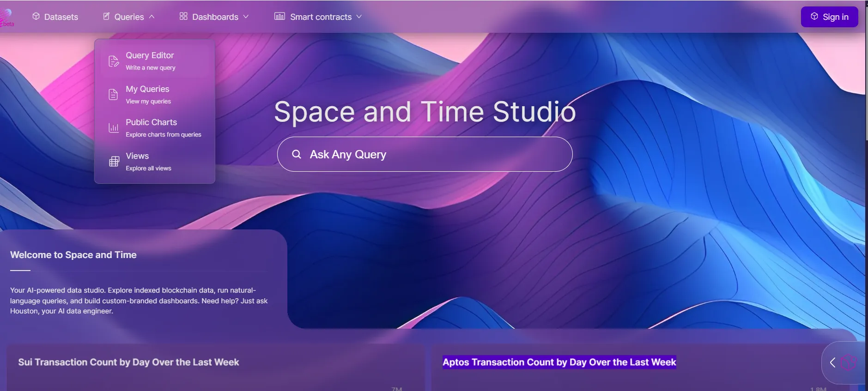
Task: Click the Public Charts bar chart icon
Action: coord(113,128)
